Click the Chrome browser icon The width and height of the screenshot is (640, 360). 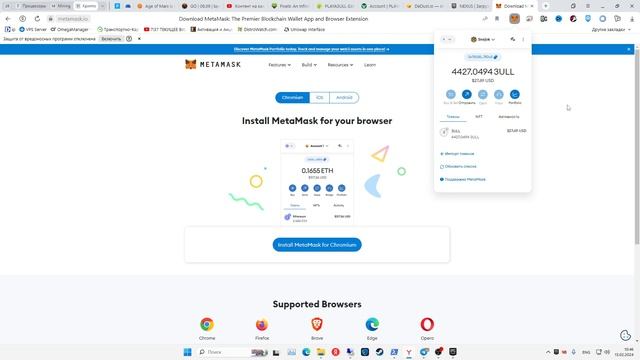(207, 324)
